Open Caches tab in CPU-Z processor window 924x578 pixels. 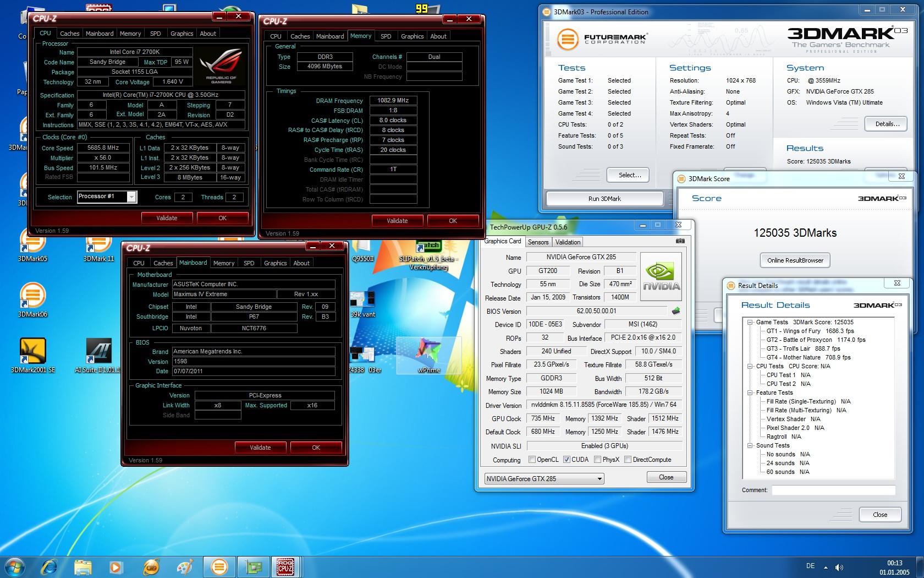pyautogui.click(x=70, y=34)
